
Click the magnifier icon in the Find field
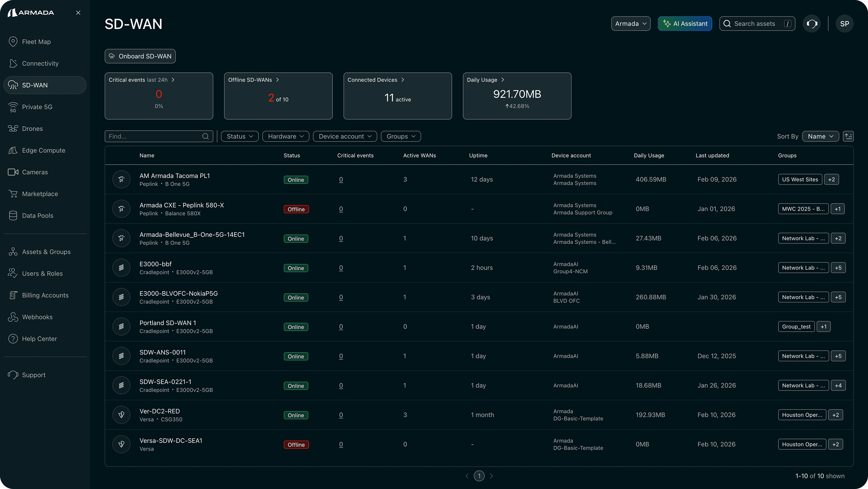coord(206,136)
